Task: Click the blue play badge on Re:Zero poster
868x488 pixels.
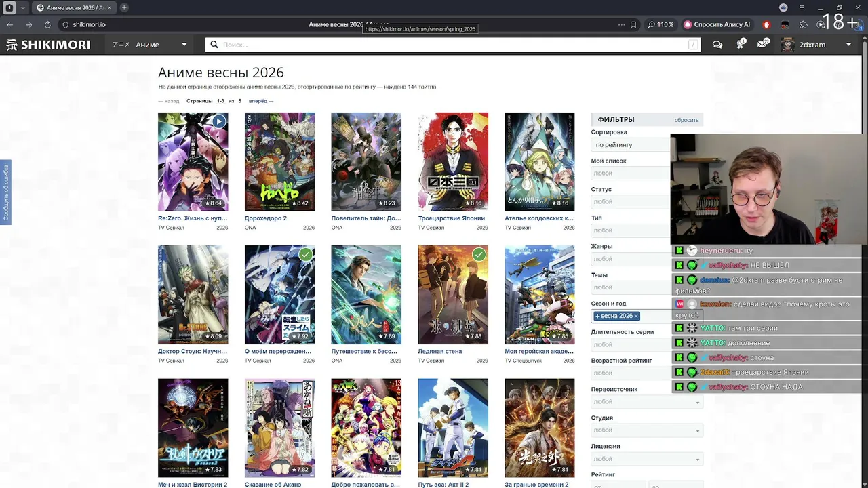Action: [x=218, y=121]
